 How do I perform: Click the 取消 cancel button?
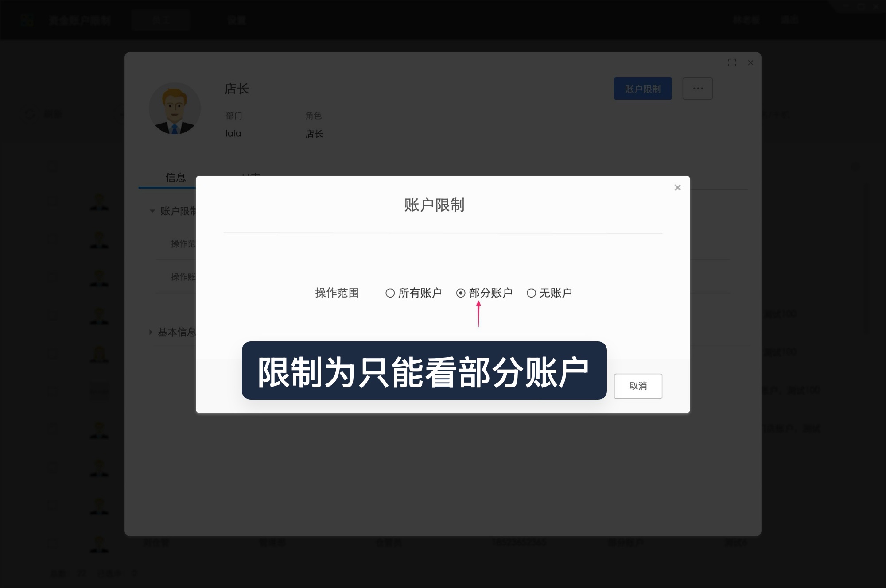[638, 386]
